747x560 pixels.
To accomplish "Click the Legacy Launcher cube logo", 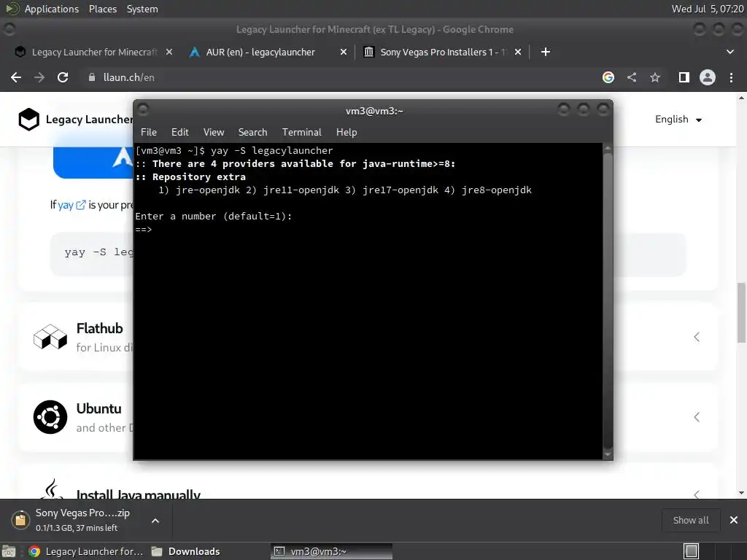I will (x=28, y=119).
